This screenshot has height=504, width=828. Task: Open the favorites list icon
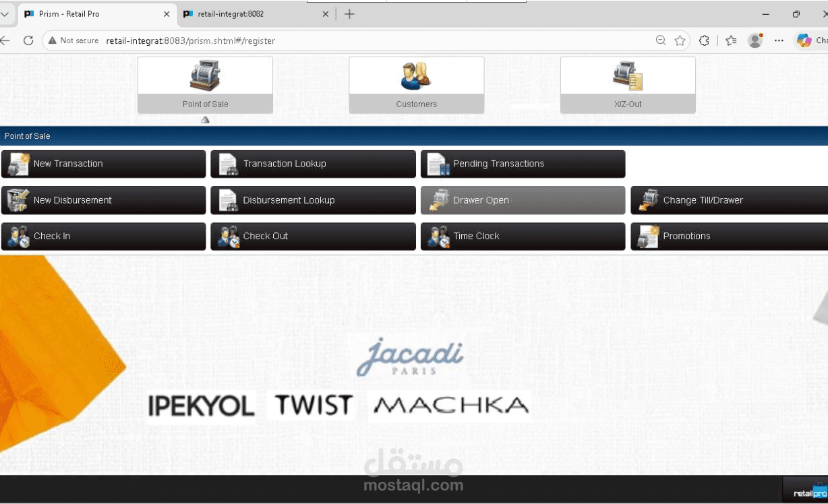point(731,40)
